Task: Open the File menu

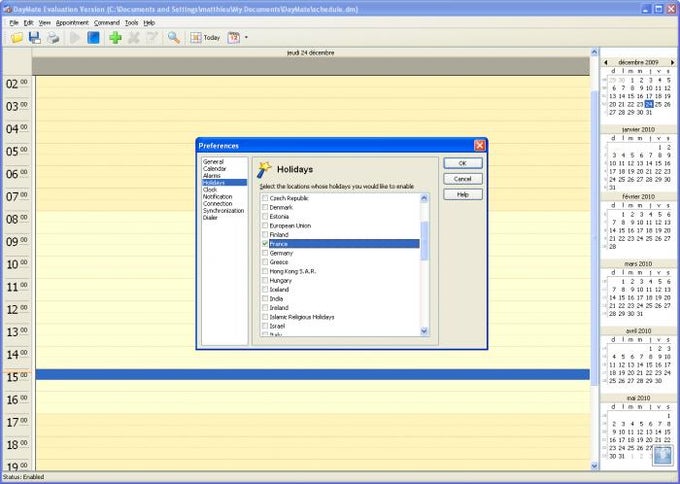Action: 14,23
